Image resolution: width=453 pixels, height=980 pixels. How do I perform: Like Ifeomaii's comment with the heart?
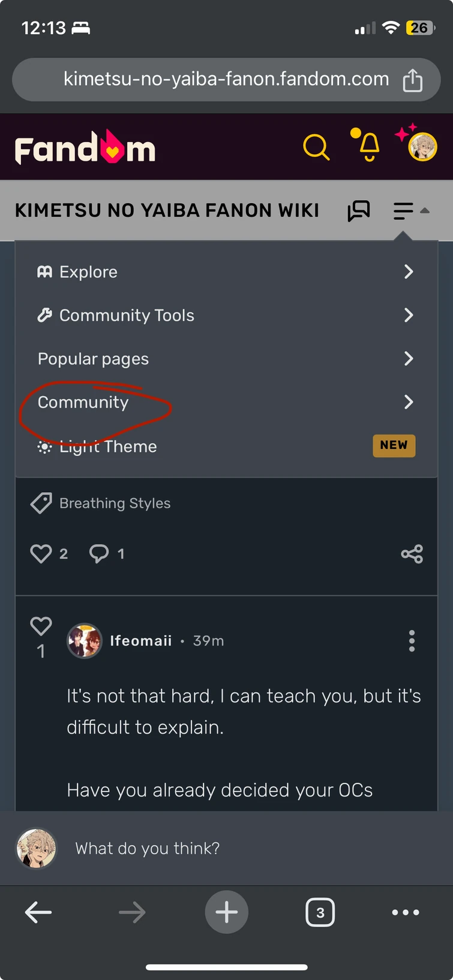pyautogui.click(x=41, y=625)
